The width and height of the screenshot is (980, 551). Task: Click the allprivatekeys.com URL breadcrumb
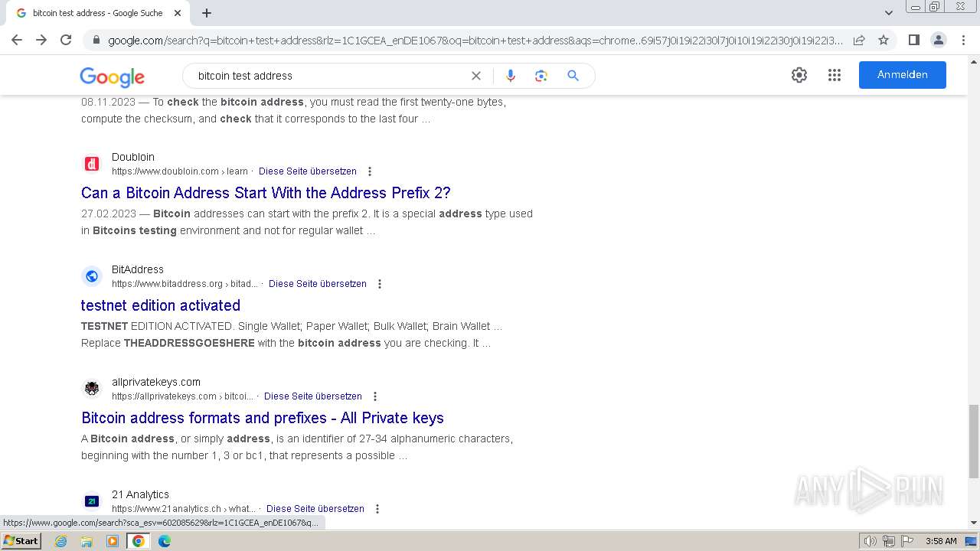[x=182, y=396]
